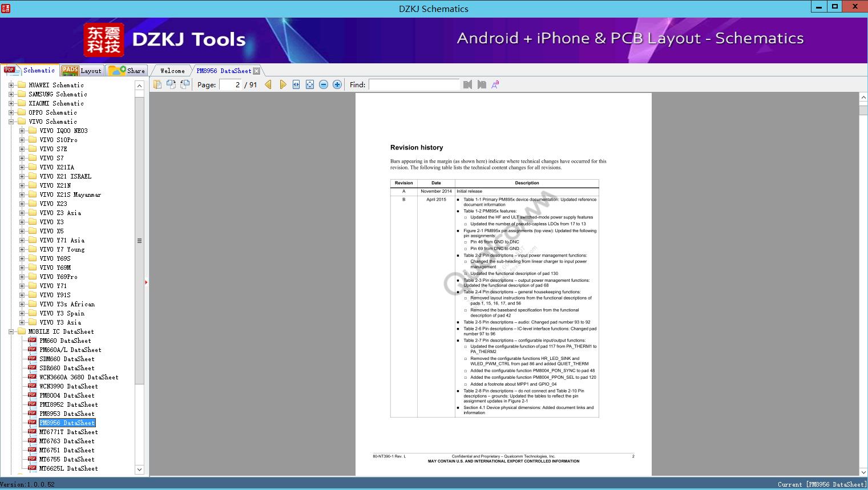
Task: Select the VIVO Z3 Asia folder
Action: click(60, 213)
